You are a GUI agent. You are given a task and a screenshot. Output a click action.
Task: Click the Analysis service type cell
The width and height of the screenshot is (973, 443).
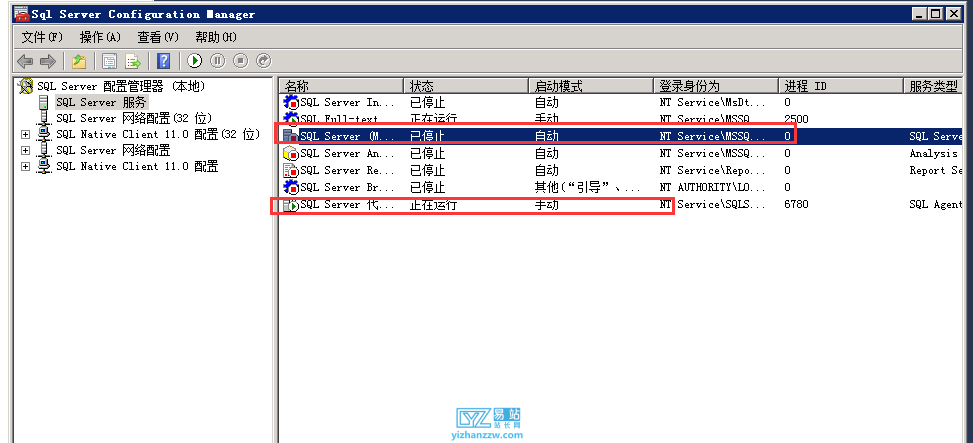pyautogui.click(x=933, y=153)
